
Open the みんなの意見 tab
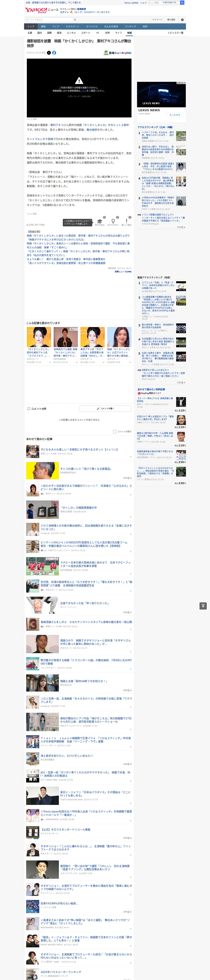111,27
